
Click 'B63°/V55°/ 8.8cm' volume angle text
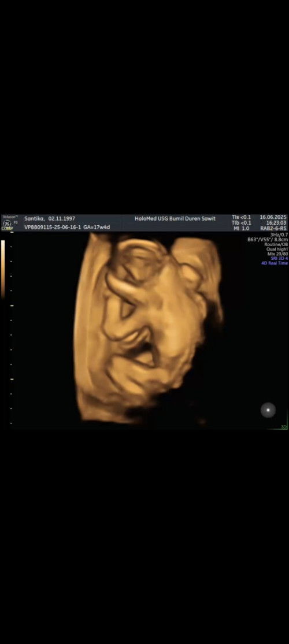[268, 239]
